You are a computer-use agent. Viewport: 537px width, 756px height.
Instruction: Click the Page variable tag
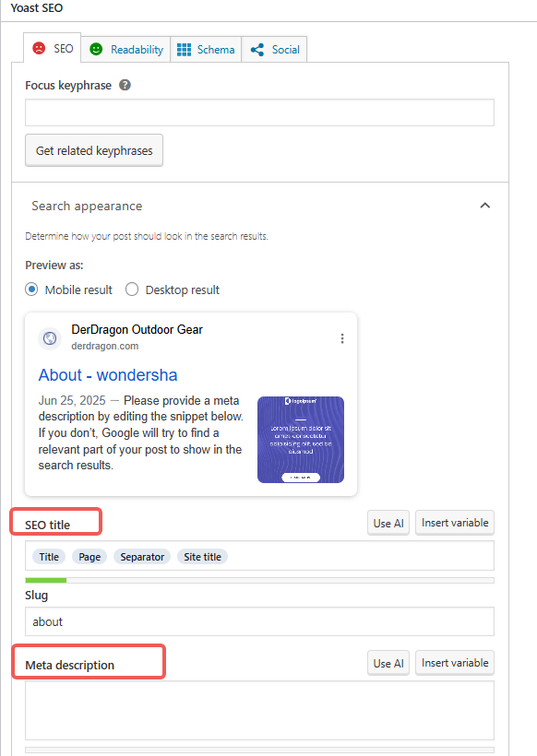[x=89, y=557]
